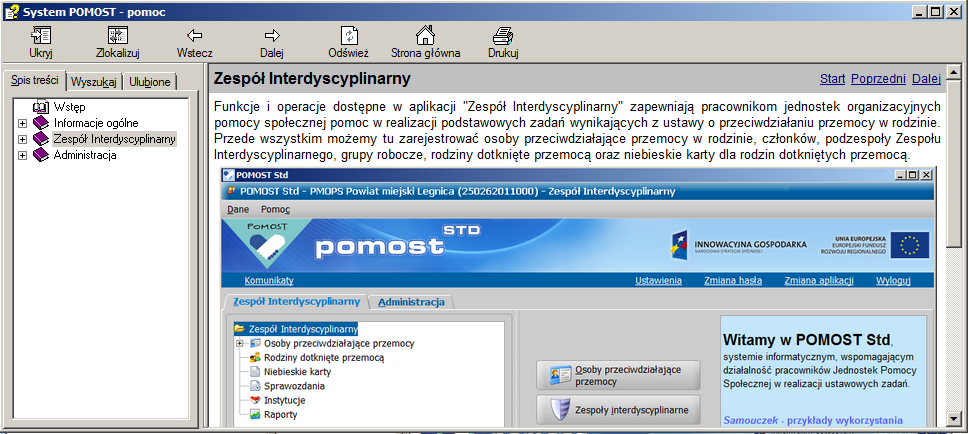
Task: Click the scrollbar up arrow in help pane
Action: coord(953,70)
